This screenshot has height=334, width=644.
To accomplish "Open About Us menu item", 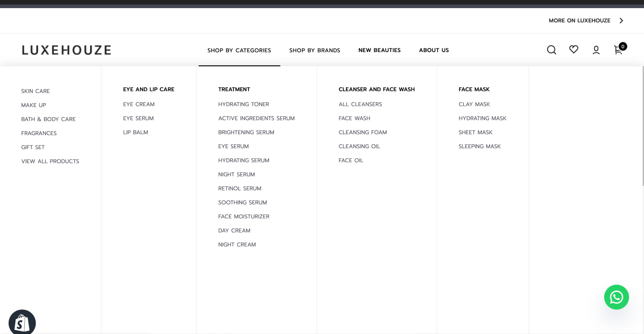I will pos(434,50).
